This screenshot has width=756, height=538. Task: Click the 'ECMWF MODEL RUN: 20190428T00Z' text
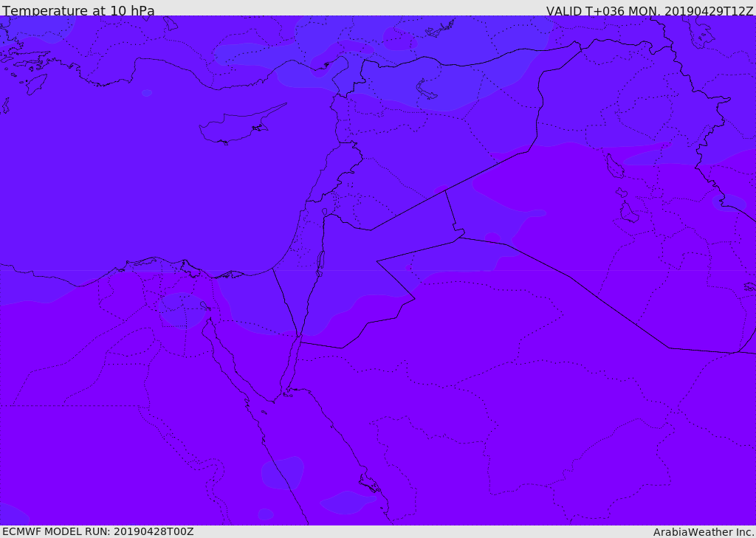pos(98,532)
